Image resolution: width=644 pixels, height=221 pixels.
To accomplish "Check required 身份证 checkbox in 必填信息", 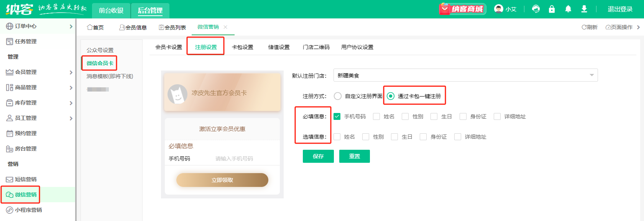I will point(463,116).
